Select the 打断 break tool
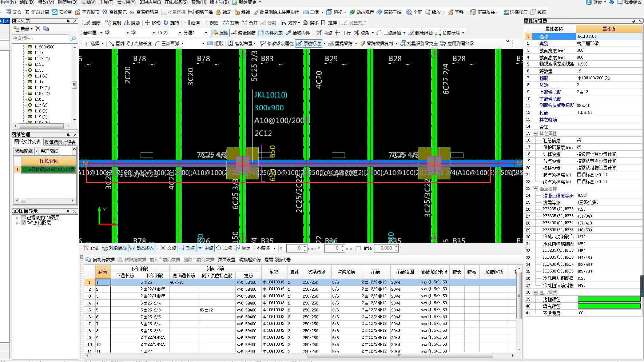644x362 pixels. (231, 23)
